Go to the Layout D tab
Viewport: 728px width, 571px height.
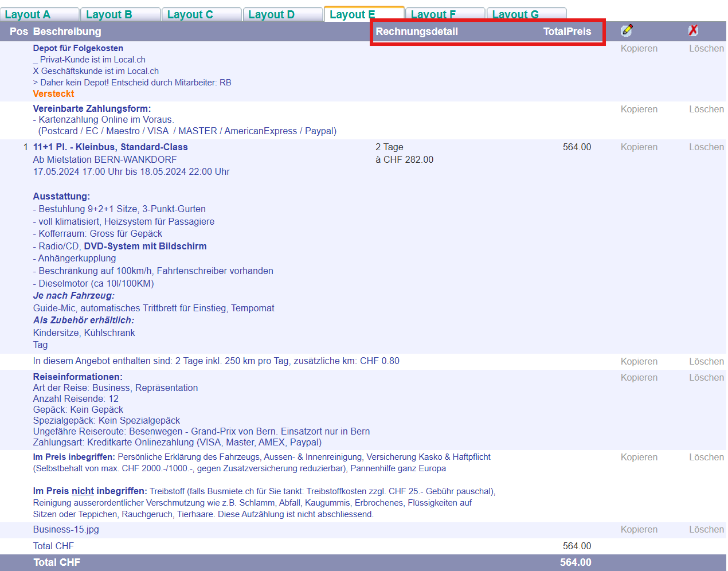tap(283, 14)
